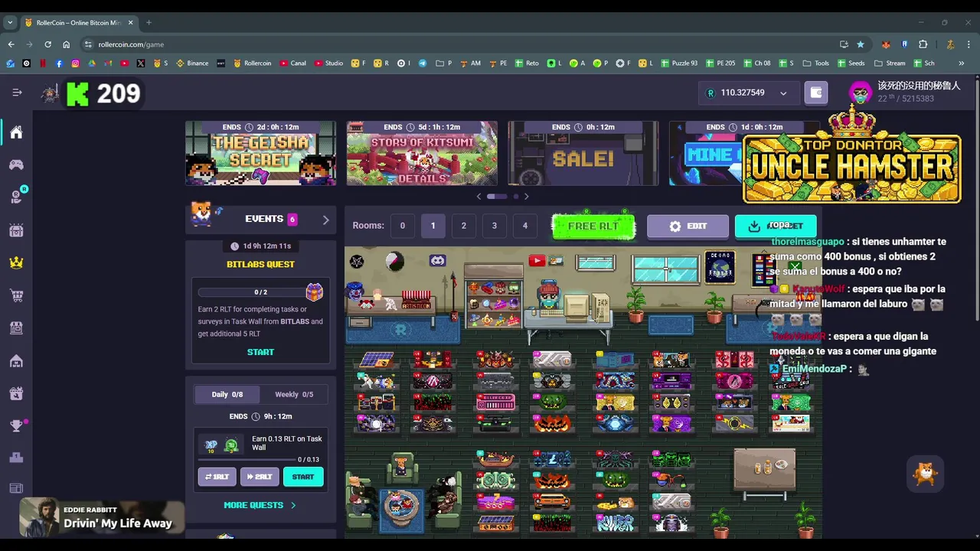Image resolution: width=980 pixels, height=551 pixels.
Task: Switch to room 4
Action: pos(524,226)
